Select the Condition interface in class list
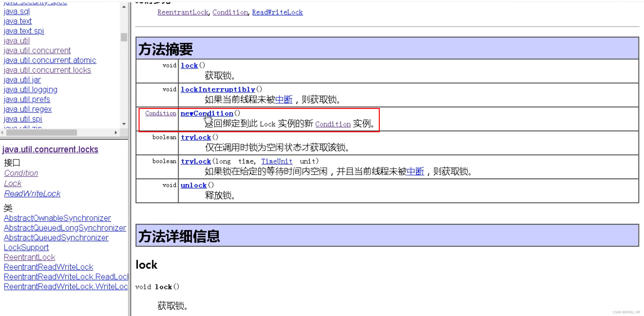 coord(21,173)
